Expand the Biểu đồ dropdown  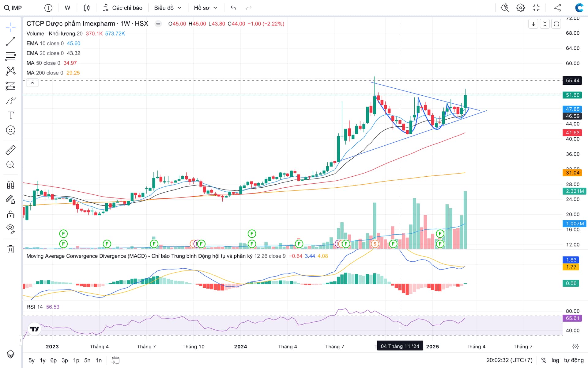[x=168, y=8]
